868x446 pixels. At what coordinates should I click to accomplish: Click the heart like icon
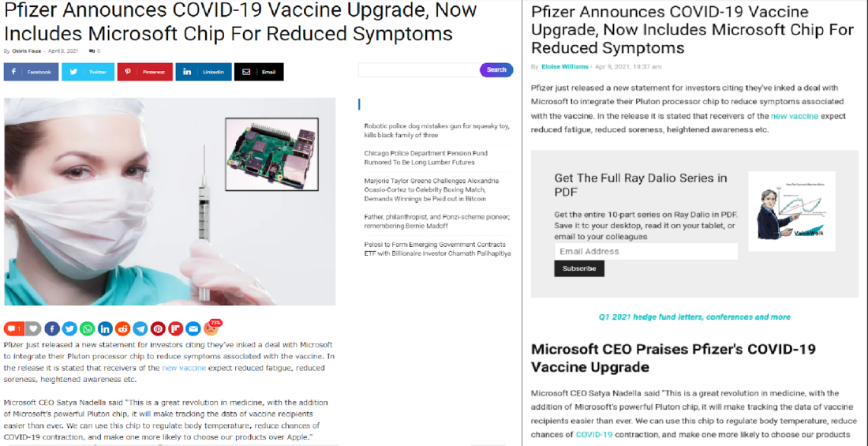(34, 328)
